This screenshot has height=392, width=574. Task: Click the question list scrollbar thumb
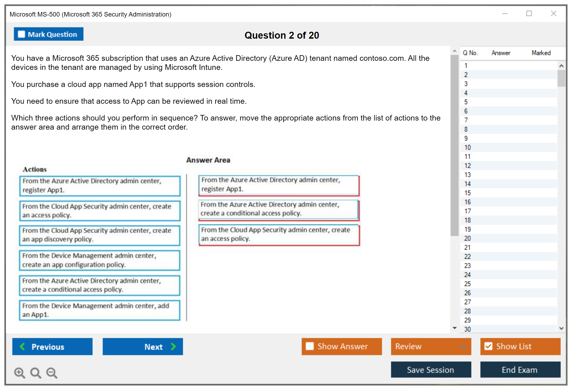(561, 78)
